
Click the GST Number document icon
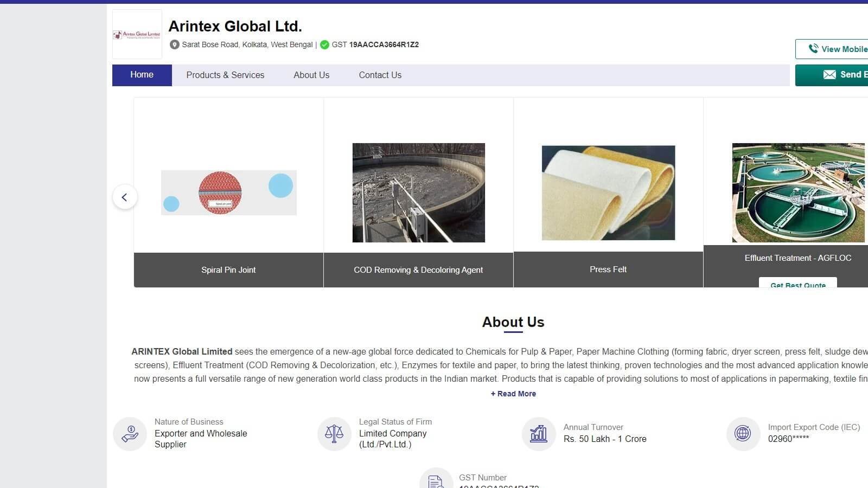point(436,480)
